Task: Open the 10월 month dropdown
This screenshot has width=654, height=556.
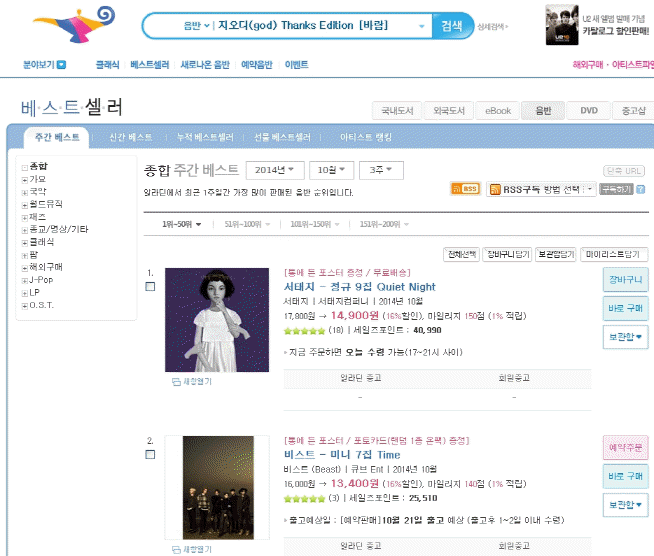Action: (x=332, y=170)
